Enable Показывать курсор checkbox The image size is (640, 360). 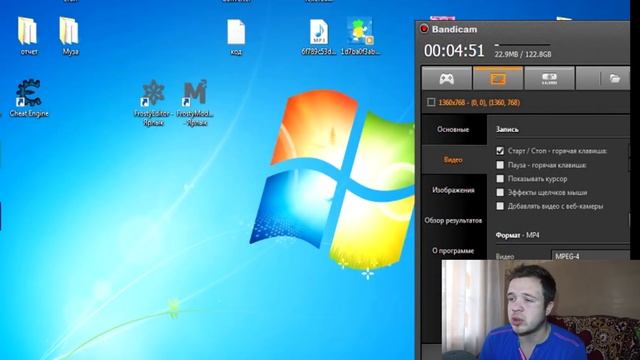point(500,179)
